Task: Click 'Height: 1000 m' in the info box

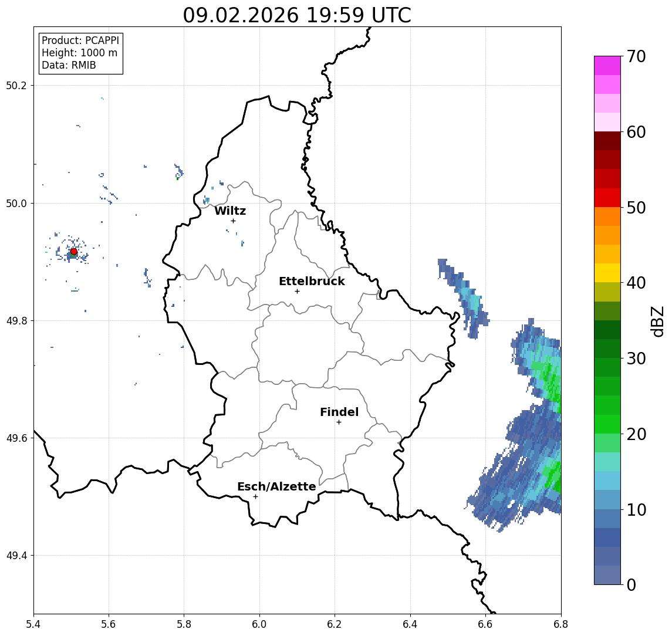Action: pos(79,53)
